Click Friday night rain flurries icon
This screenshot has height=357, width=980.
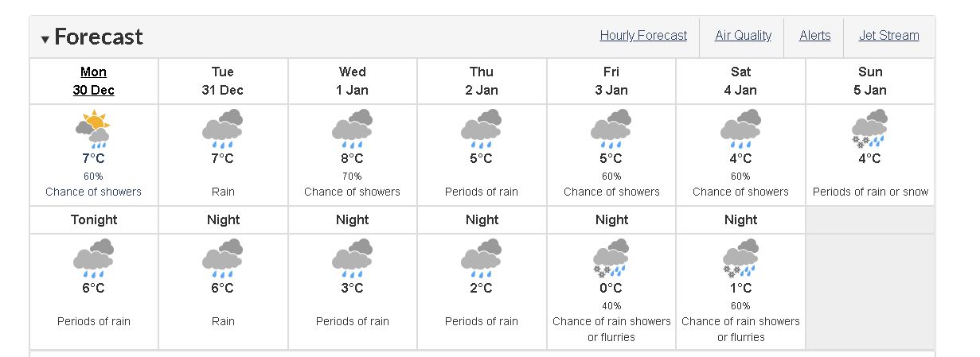611,259
